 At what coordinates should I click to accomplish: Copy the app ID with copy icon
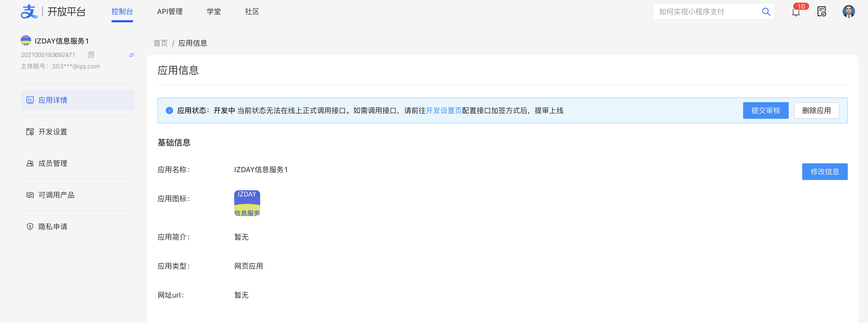91,55
